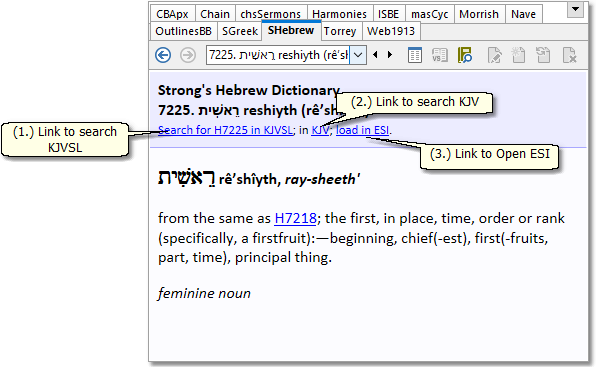Click the 'feminine noun' text

[204, 293]
